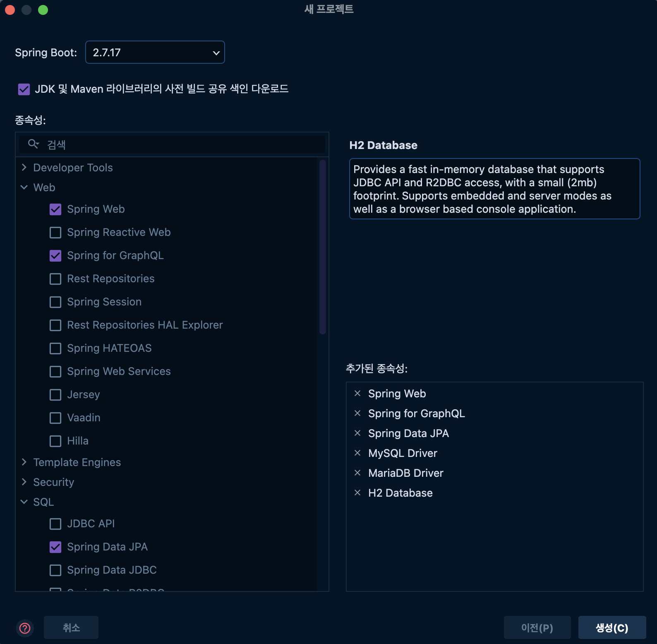
Task: Check Spring Data JDBC
Action: click(55, 570)
